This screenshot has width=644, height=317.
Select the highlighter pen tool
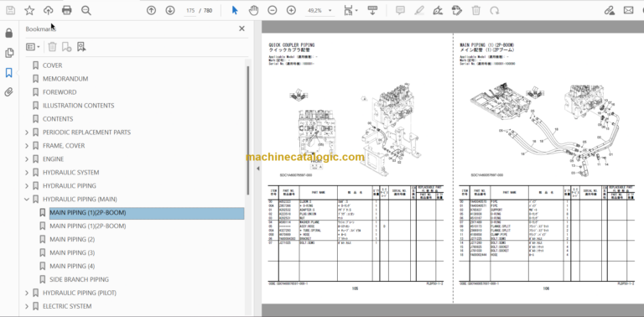click(419, 10)
